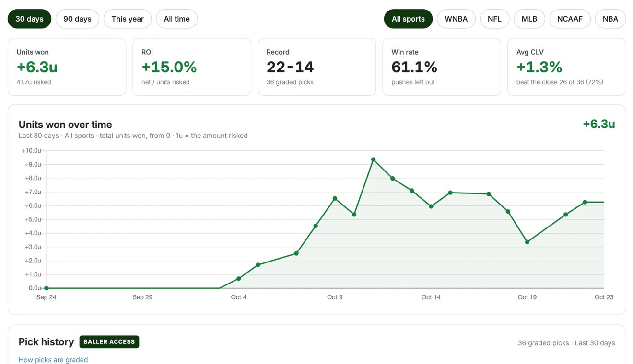
Task: Click the pushes left out note
Action: (413, 82)
